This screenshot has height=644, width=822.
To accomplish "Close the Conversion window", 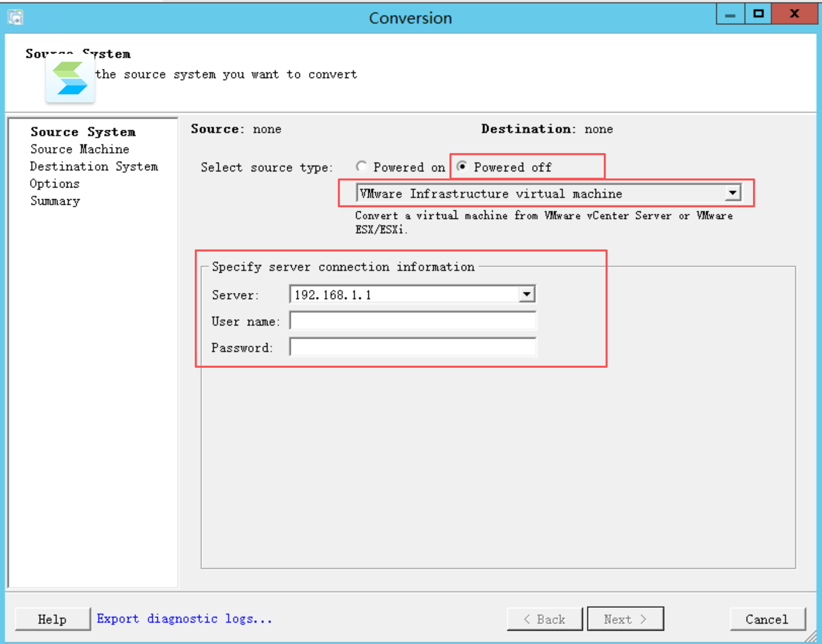I will click(x=794, y=14).
